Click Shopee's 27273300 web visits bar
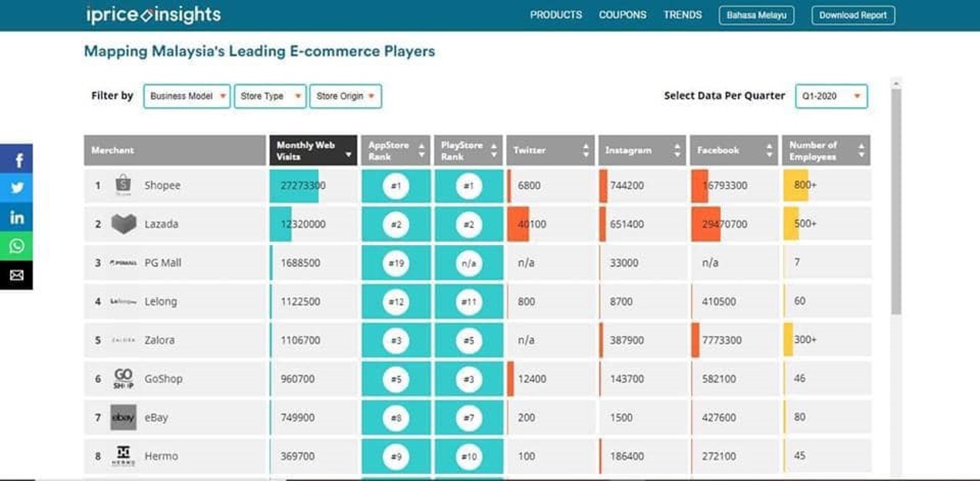The height and width of the screenshot is (481, 980). tap(294, 186)
